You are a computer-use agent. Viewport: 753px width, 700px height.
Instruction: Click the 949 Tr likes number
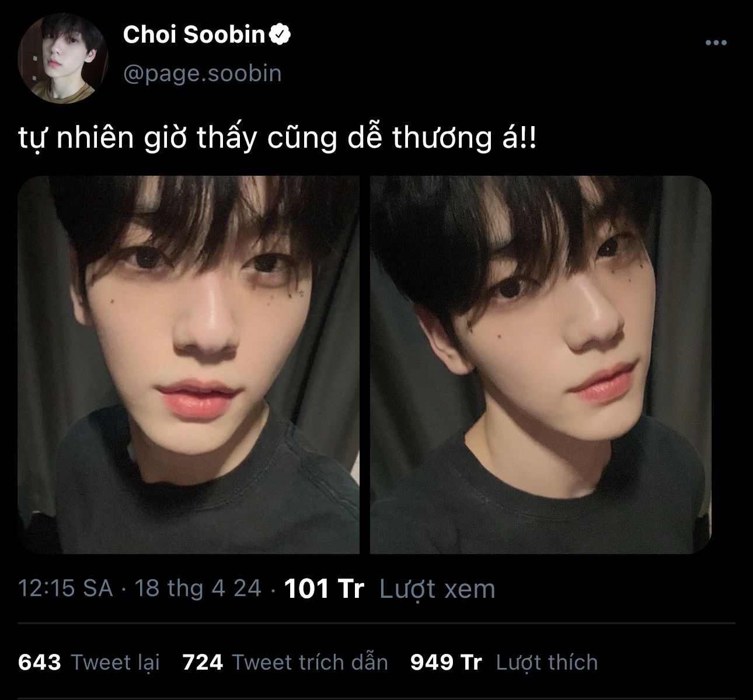point(446,662)
